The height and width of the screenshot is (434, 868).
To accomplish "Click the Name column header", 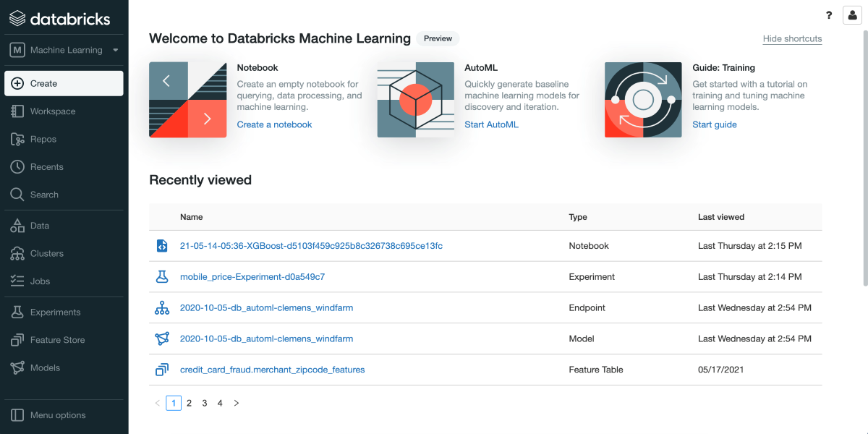I will 192,217.
